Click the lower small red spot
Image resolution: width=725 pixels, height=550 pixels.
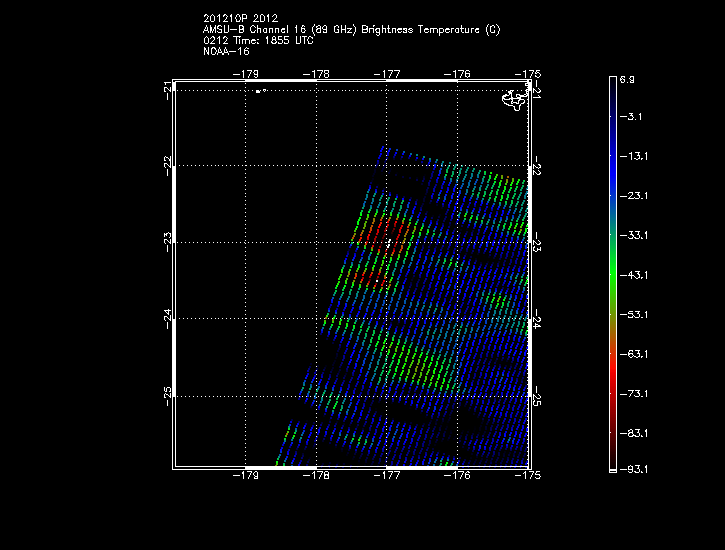pyautogui.click(x=370, y=278)
